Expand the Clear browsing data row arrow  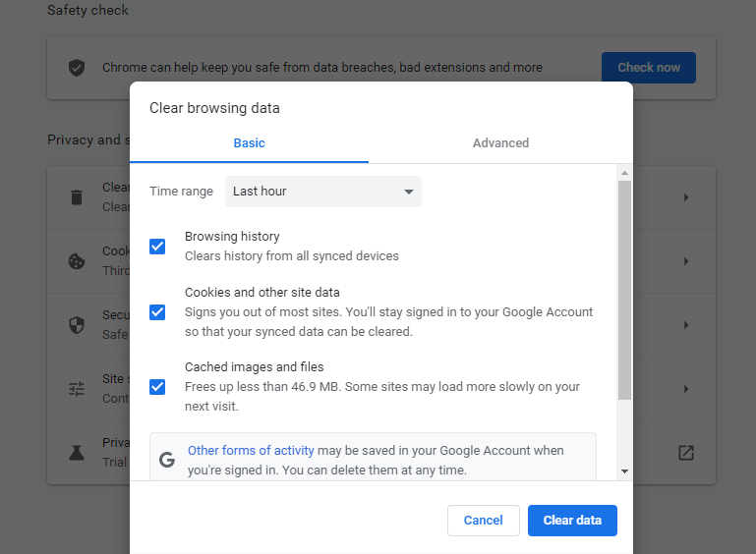click(x=686, y=197)
